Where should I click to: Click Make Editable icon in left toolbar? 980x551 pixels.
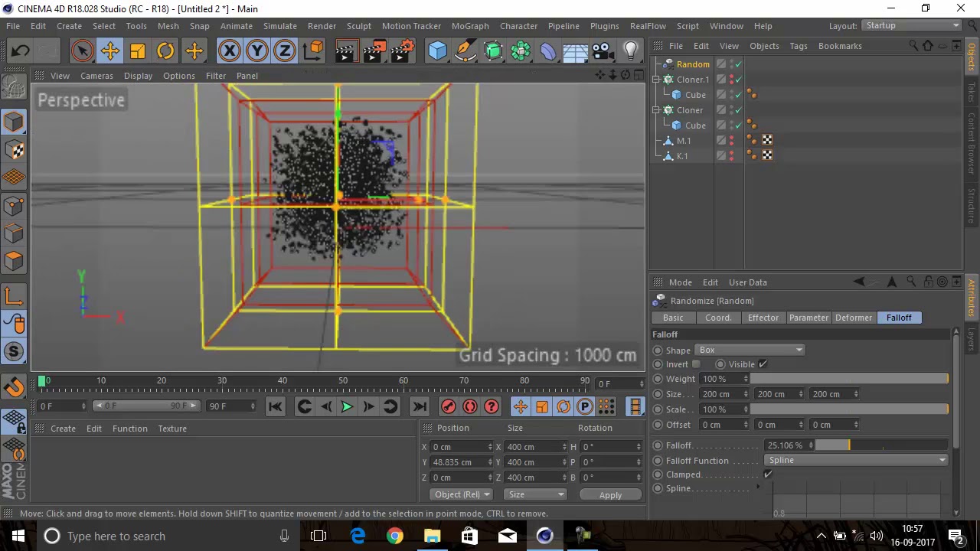click(x=14, y=86)
